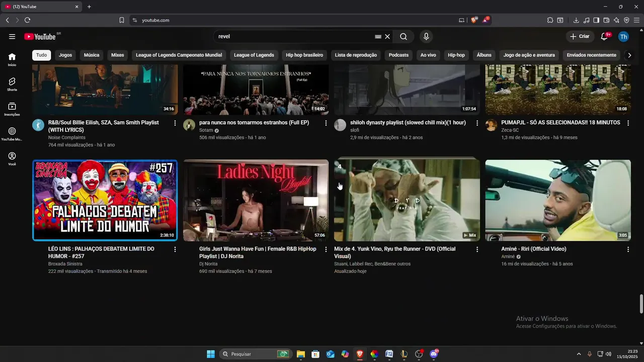Select the Podcasts filter chip
The height and width of the screenshot is (362, 644).
coord(398,55)
